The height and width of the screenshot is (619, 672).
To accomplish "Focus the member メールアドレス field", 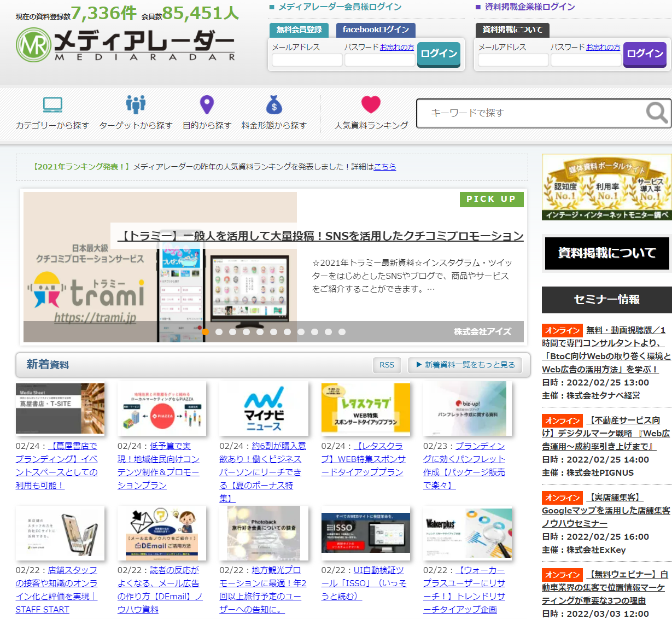I will point(307,60).
